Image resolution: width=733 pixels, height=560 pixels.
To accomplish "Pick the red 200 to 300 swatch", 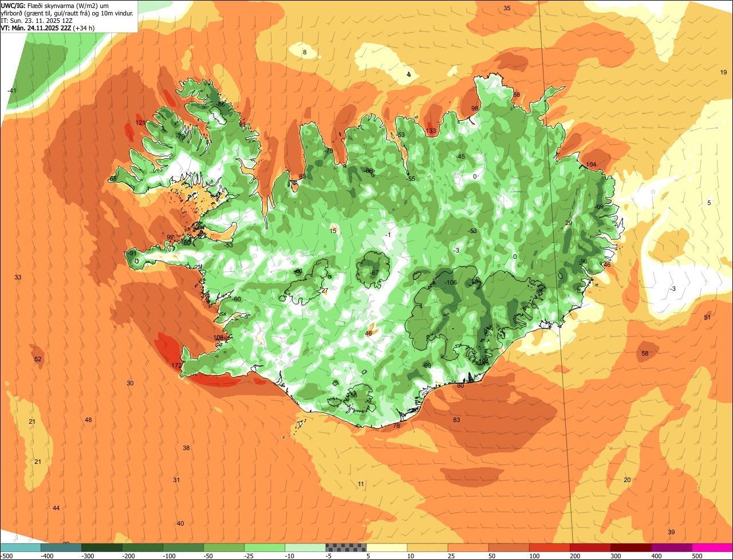I will pyautogui.click(x=590, y=547).
